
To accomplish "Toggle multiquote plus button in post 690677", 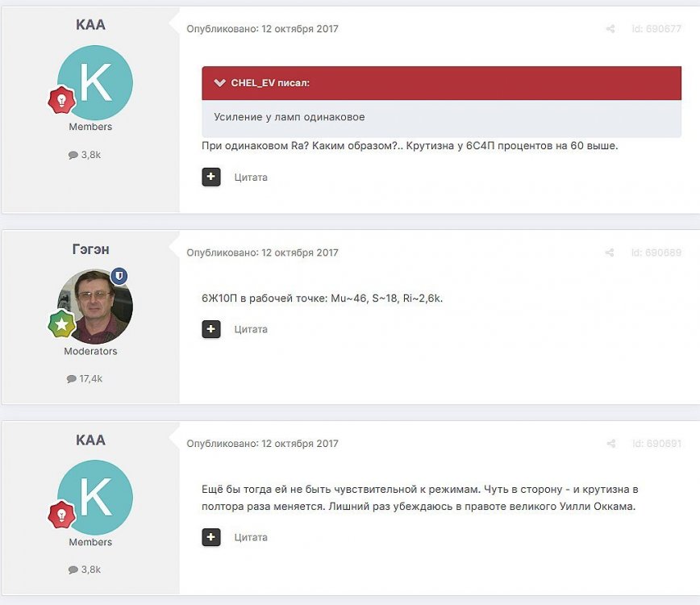I will coord(211,177).
